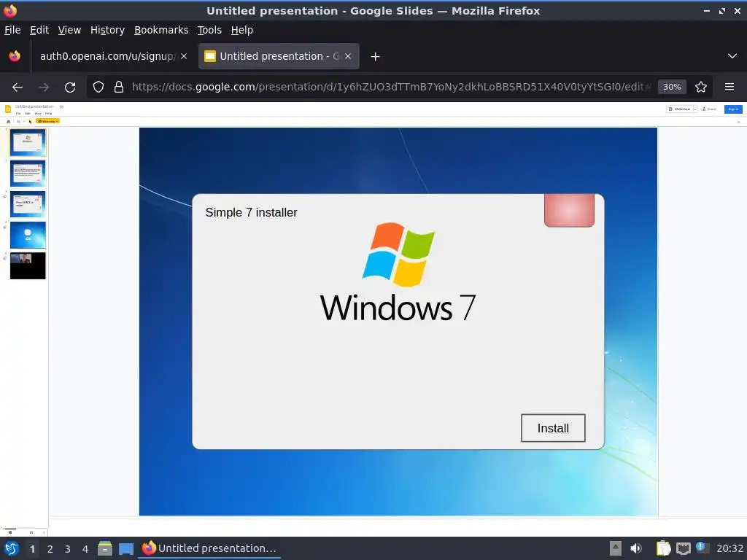
Task: Select the fourth slide thumbnail
Action: (28, 236)
